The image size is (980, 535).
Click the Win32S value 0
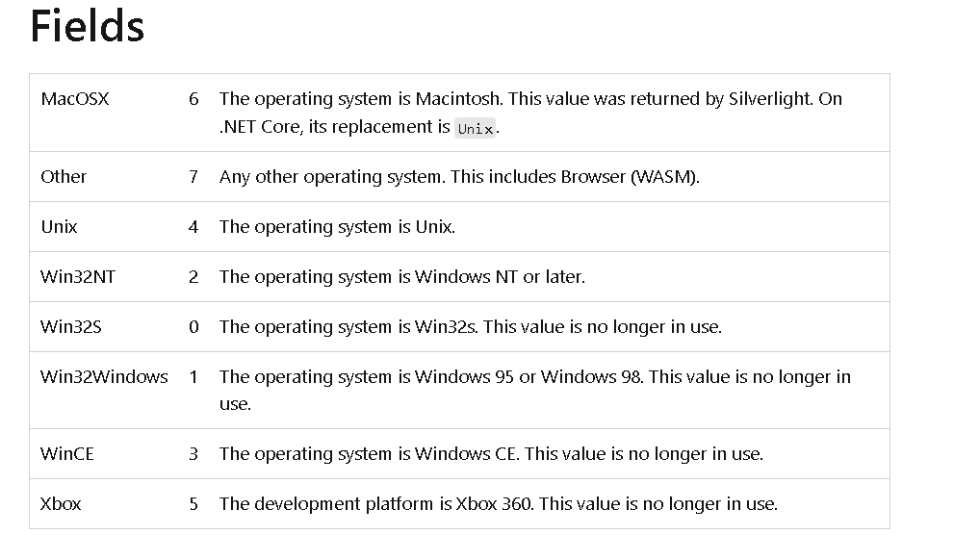click(x=193, y=327)
